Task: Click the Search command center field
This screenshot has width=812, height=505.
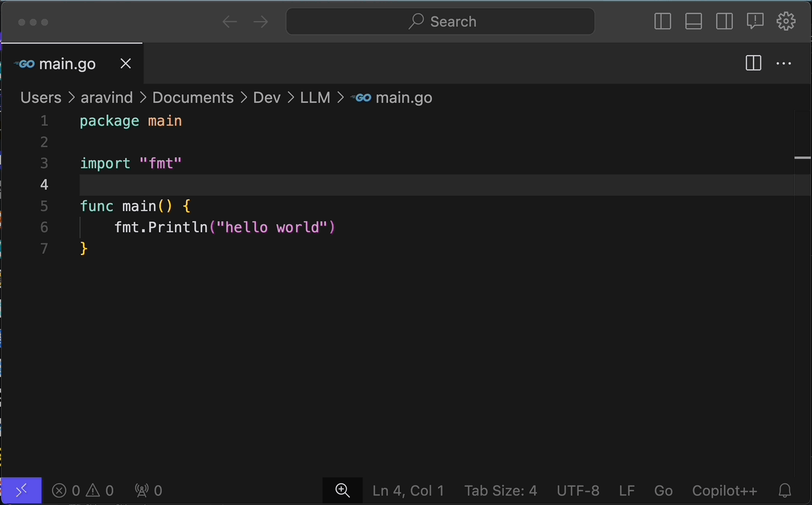Action: (440, 22)
